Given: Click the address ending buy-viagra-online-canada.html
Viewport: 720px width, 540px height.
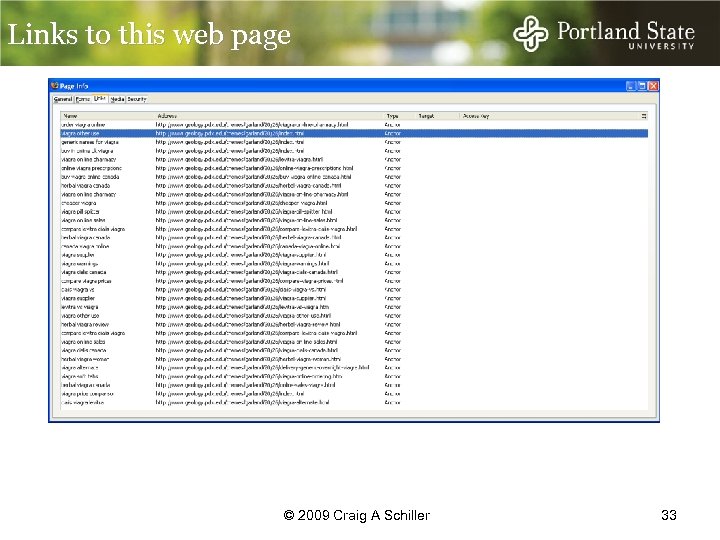Looking at the screenshot, I should point(253,177).
